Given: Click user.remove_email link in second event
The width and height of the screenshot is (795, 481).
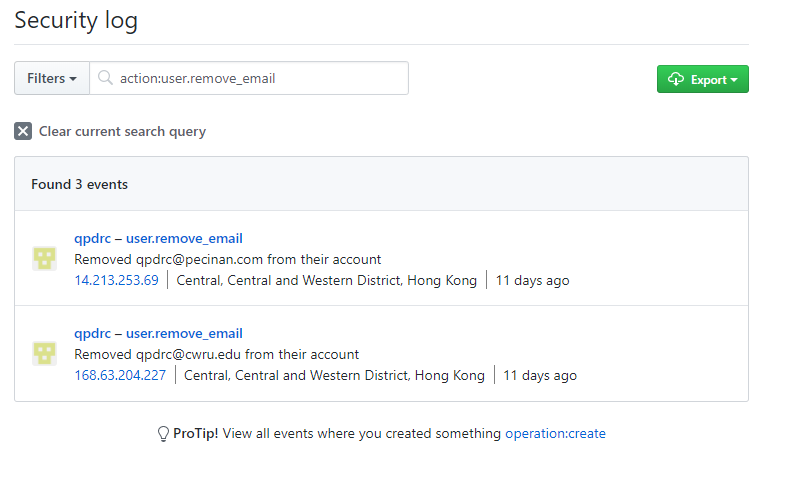Looking at the screenshot, I should 184,333.
